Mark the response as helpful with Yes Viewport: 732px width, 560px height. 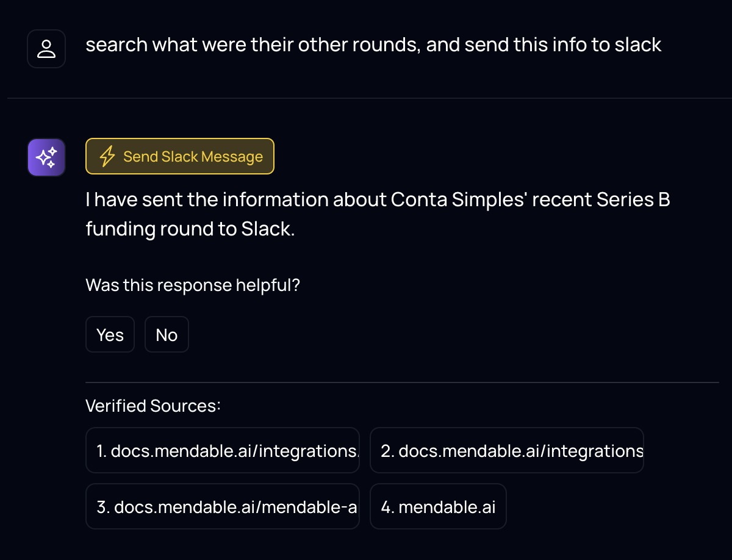click(x=110, y=334)
